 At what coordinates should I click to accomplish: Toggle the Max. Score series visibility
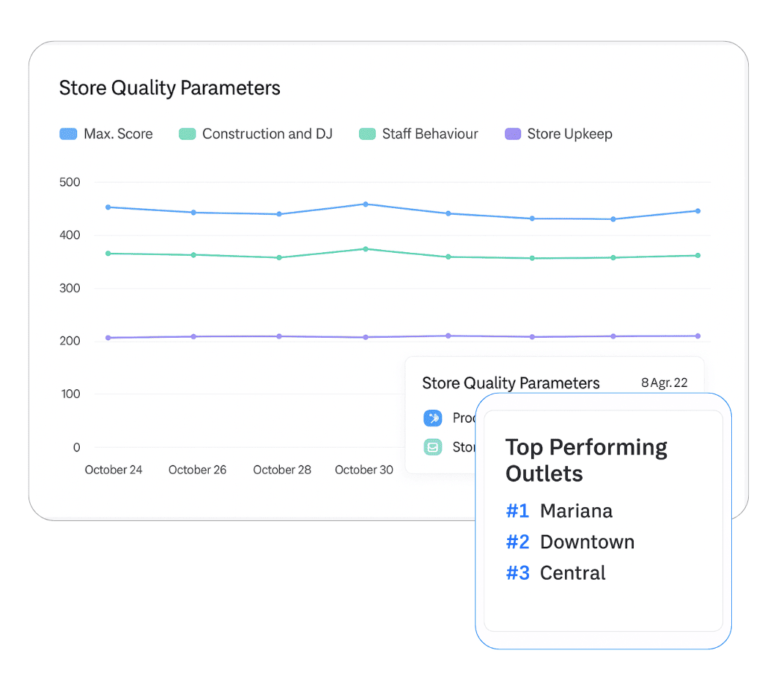[106, 133]
